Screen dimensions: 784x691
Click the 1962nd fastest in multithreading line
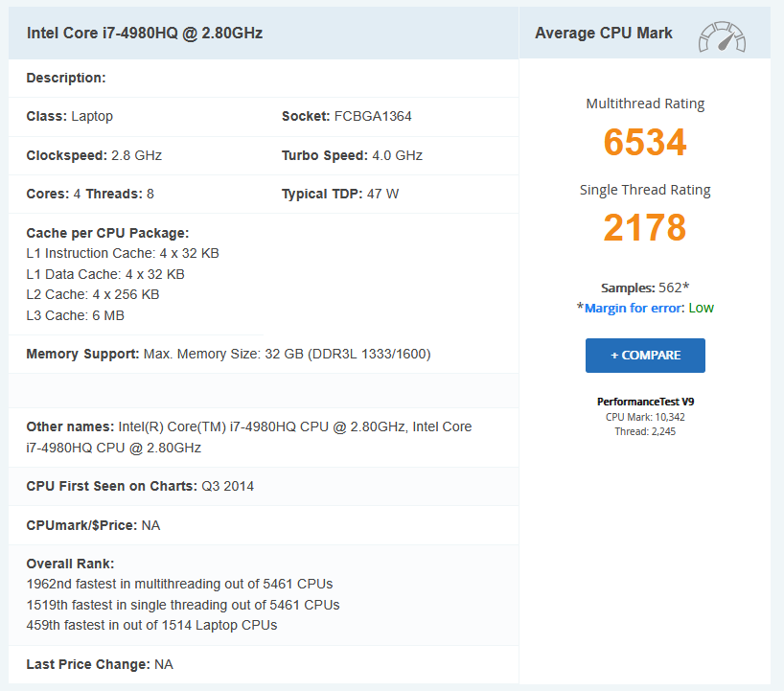coord(179,584)
